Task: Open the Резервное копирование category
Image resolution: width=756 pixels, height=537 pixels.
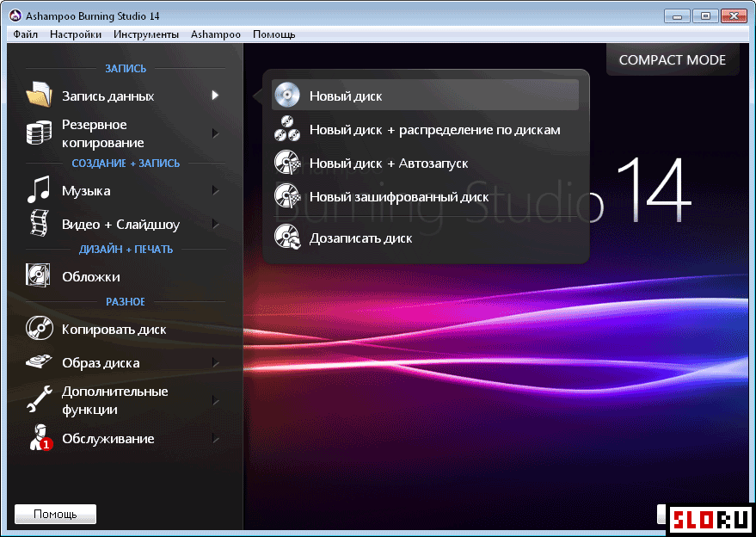Action: pyautogui.click(x=126, y=133)
